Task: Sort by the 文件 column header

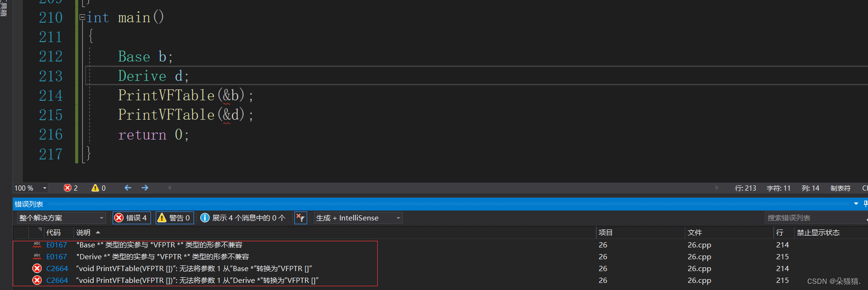Action: tap(695, 232)
